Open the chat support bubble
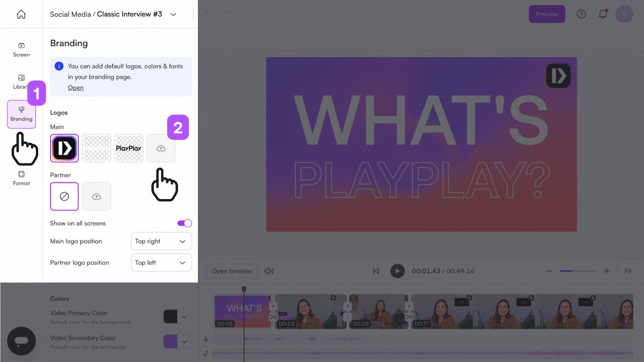 tap(21, 341)
